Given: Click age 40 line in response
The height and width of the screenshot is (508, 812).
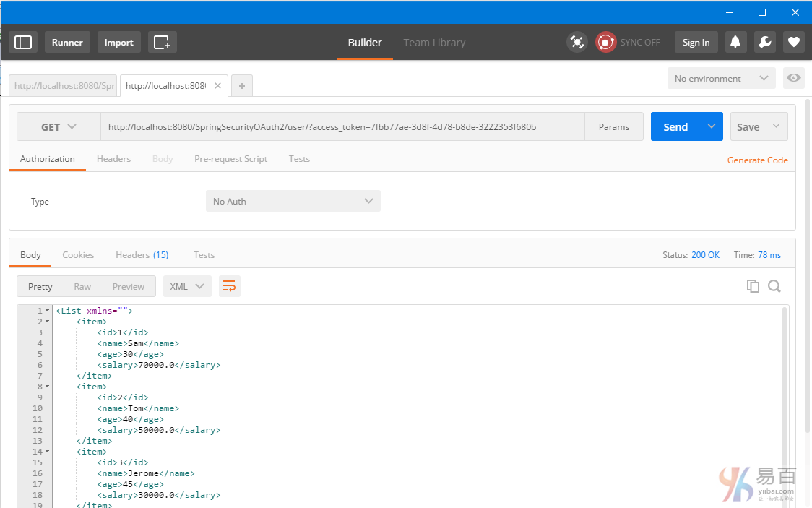Looking at the screenshot, I should (130, 419).
